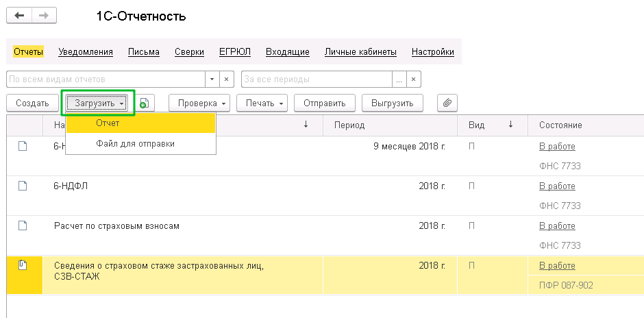Click into the За все периоды field
Viewport: 644px width, 318px height.
click(x=317, y=79)
